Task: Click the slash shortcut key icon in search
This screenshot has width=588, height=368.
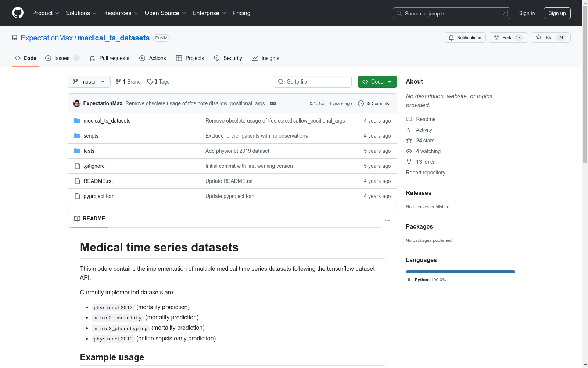Action: click(504, 13)
